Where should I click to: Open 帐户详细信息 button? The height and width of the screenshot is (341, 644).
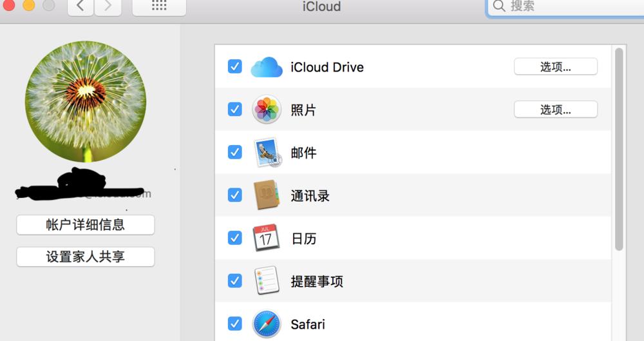point(86,224)
